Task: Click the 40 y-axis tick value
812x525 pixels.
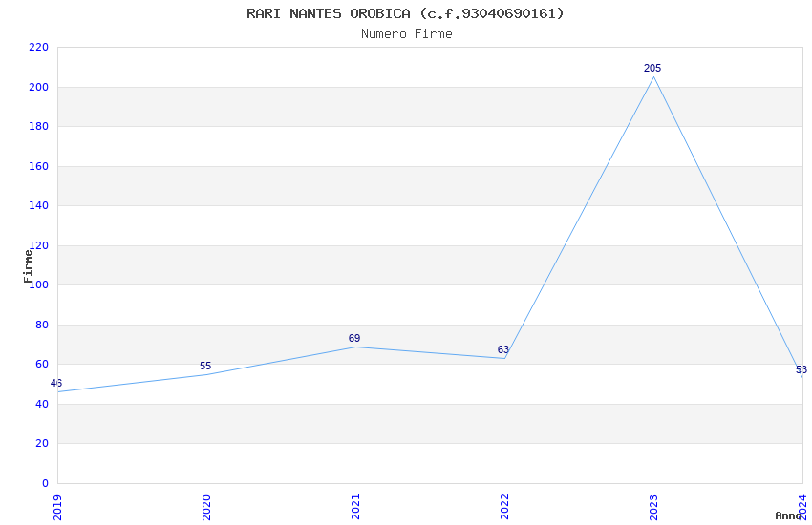Action: pyautogui.click(x=42, y=404)
